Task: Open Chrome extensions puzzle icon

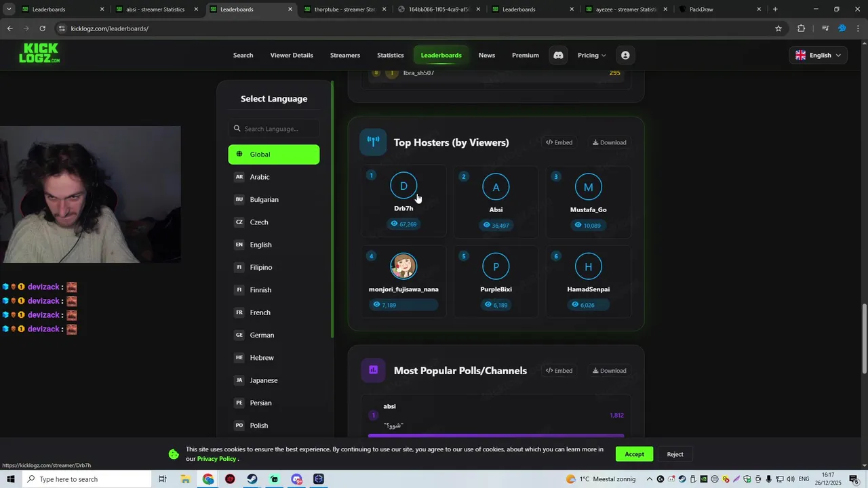Action: pyautogui.click(x=801, y=28)
